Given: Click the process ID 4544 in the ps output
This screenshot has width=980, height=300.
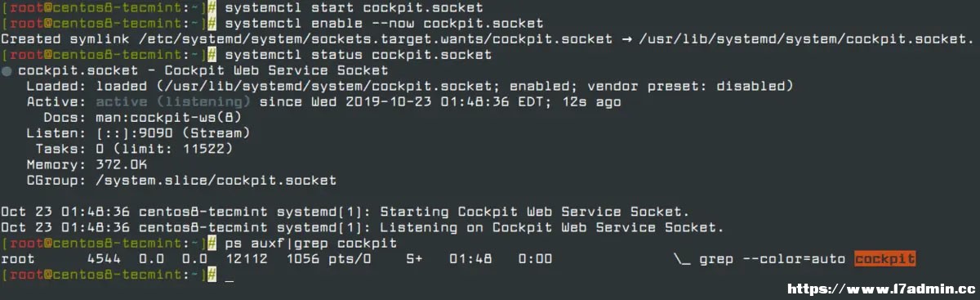Looking at the screenshot, I should [104, 259].
